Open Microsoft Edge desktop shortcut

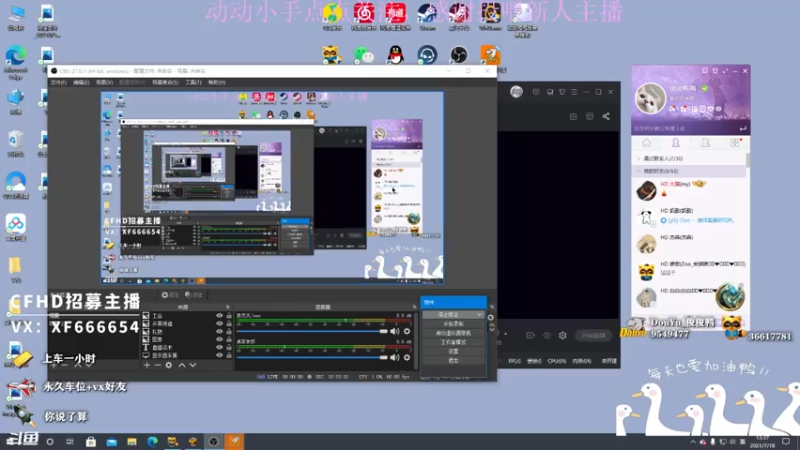(x=16, y=62)
